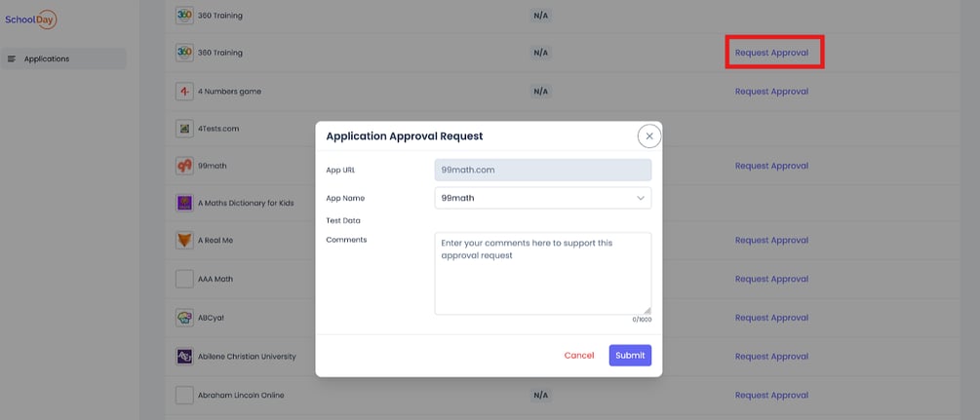
Task: Submit the approval request
Action: tap(630, 356)
